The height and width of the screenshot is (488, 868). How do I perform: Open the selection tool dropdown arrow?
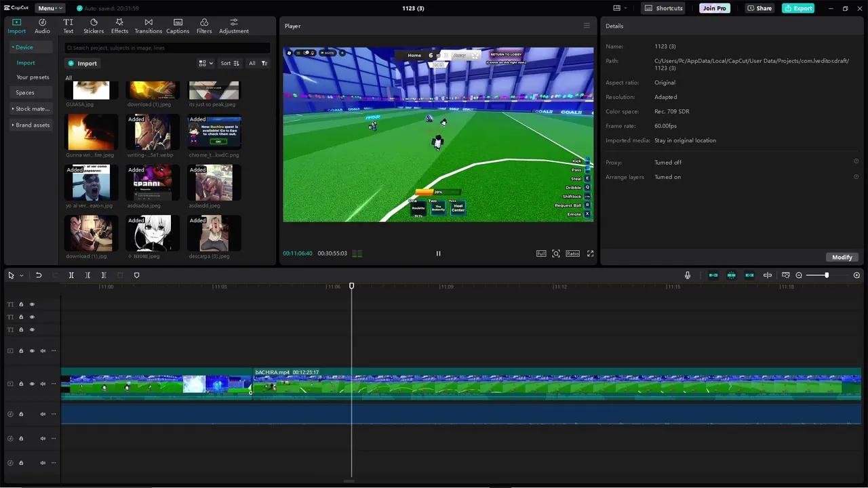[x=22, y=275]
